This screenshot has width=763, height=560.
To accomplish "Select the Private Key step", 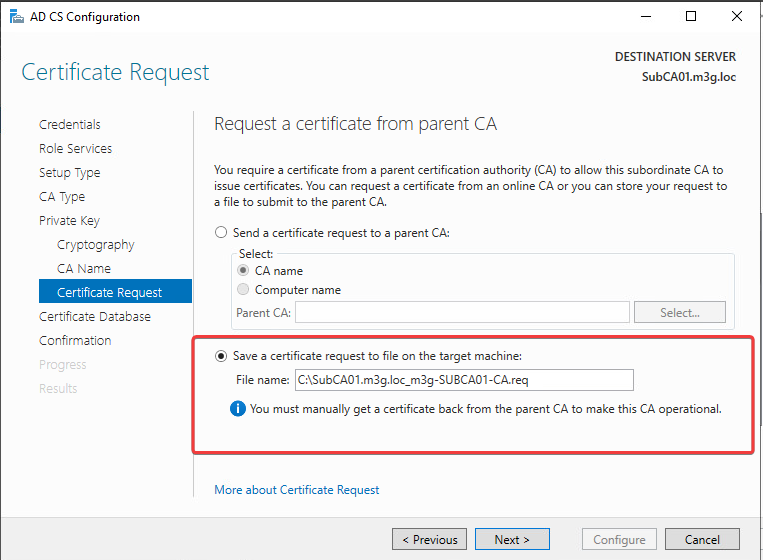I will tap(69, 221).
